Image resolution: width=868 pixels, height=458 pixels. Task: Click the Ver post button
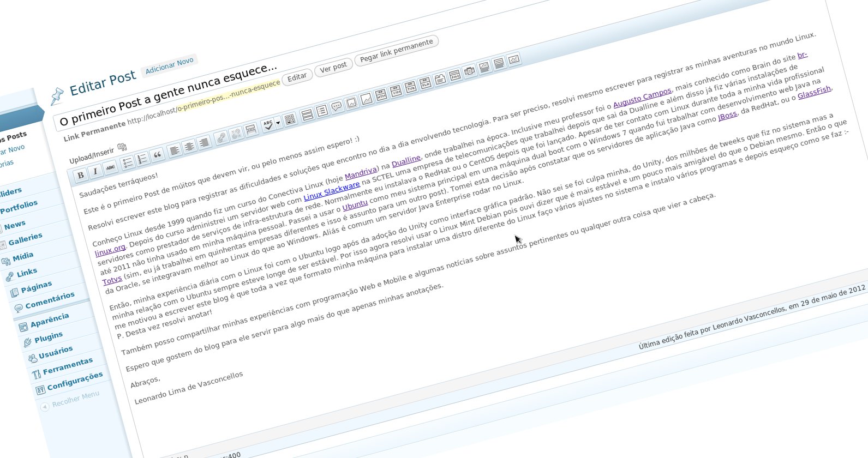pos(333,68)
